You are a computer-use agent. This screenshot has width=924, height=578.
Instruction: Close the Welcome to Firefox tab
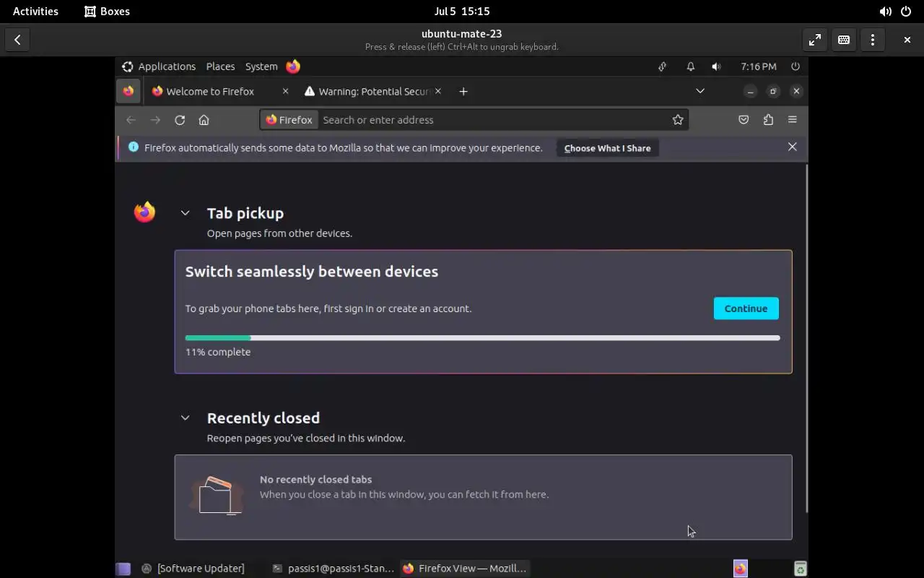click(285, 91)
